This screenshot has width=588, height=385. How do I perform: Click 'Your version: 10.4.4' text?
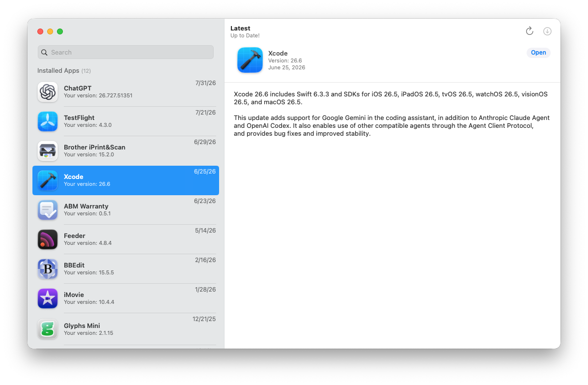click(89, 302)
